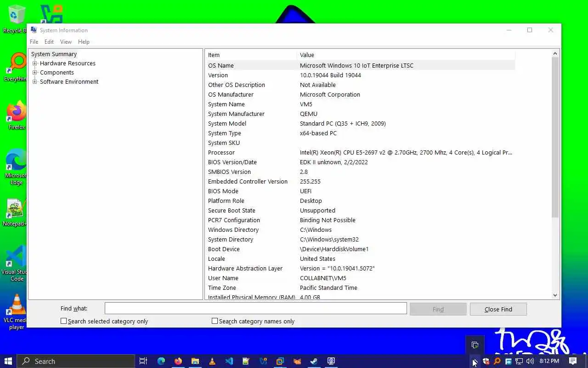The width and height of the screenshot is (588, 368).
Task: Select the BIOS Mode row
Action: [360, 191]
